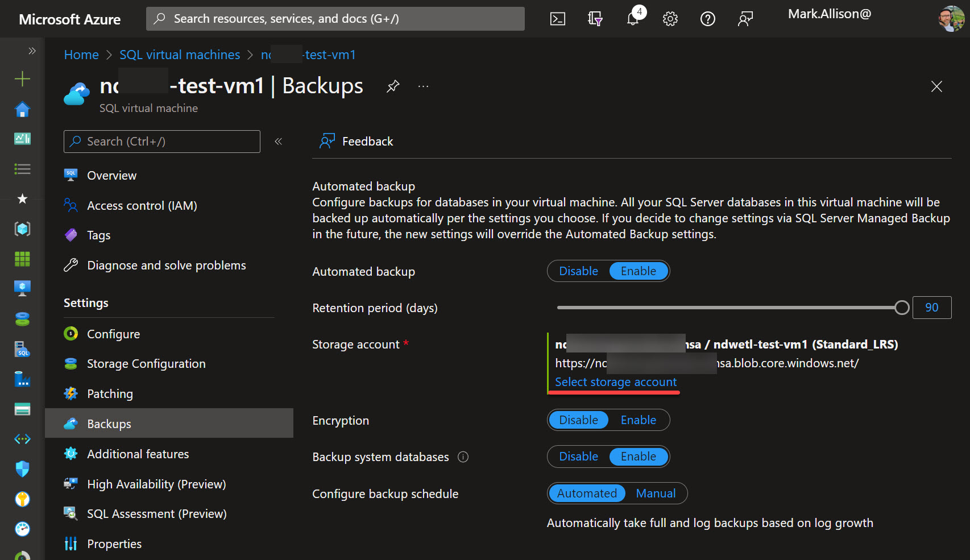Viewport: 970px width, 560px height.
Task: Click the Favorites star icon
Action: coord(22,198)
